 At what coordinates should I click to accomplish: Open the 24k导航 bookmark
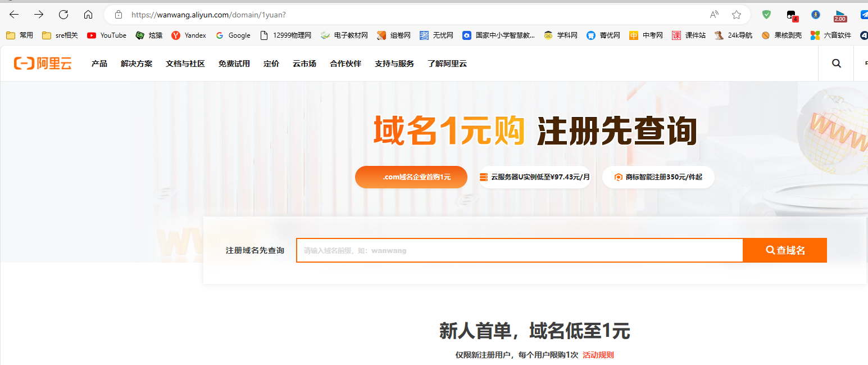pos(733,35)
